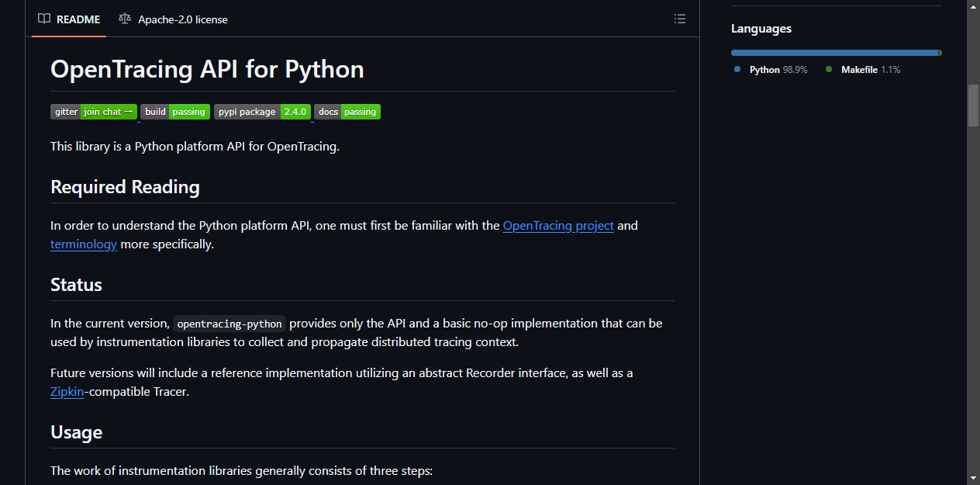Click the docs passing badge

coord(347,112)
